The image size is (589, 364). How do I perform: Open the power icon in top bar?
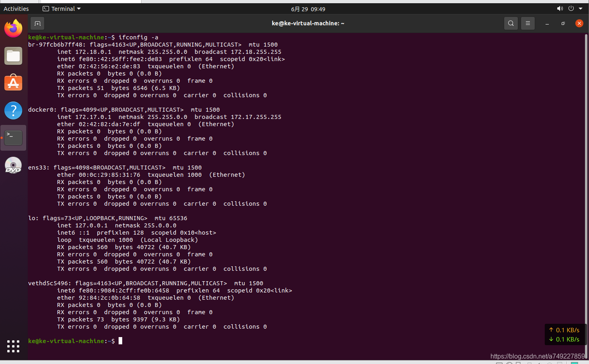(571, 8)
